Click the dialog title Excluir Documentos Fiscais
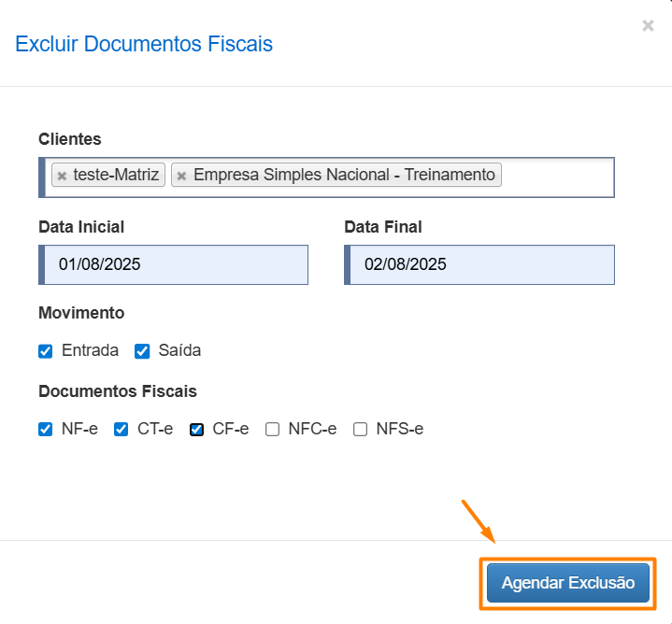The width and height of the screenshot is (672, 624). tap(144, 44)
